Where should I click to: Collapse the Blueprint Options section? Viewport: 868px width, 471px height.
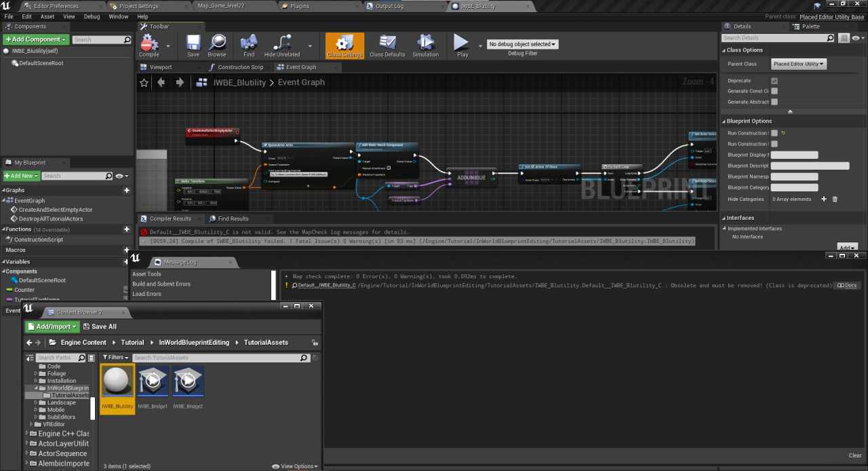724,121
